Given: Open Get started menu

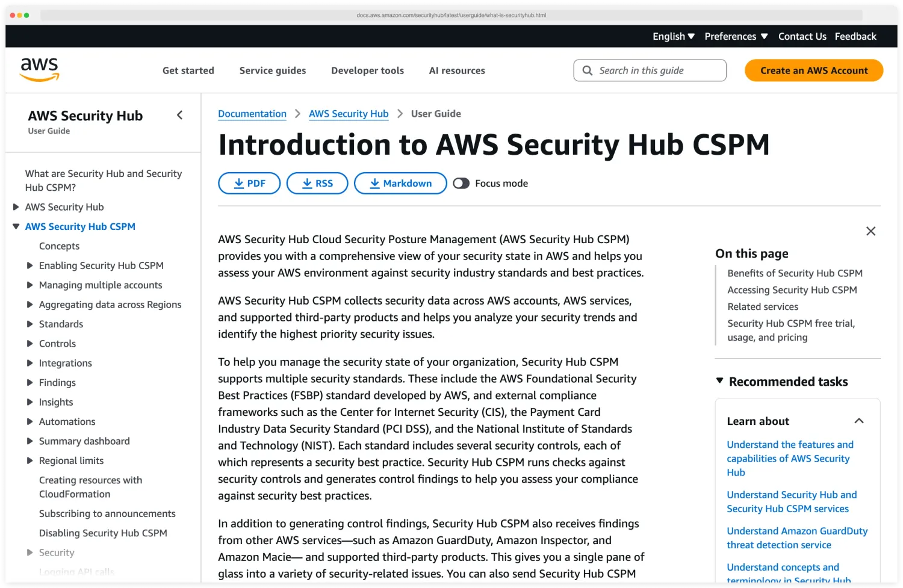Looking at the screenshot, I should pos(188,70).
